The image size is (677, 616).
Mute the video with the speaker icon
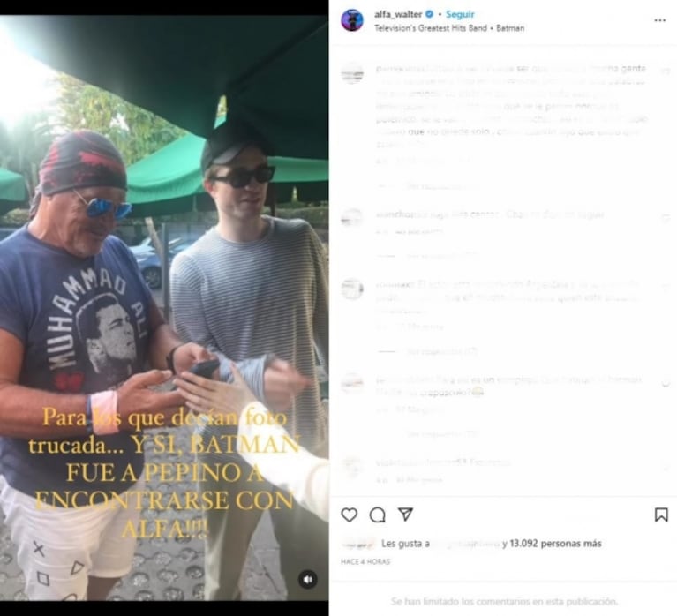coord(307,579)
